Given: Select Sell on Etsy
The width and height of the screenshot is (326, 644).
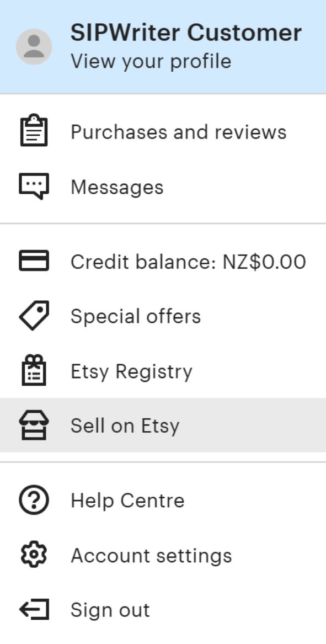Looking at the screenshot, I should pos(124,425).
